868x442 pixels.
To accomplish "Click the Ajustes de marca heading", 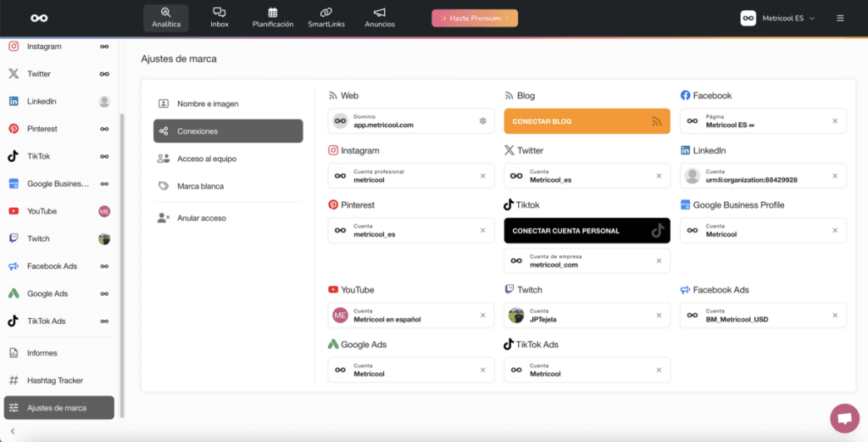I will click(x=179, y=59).
